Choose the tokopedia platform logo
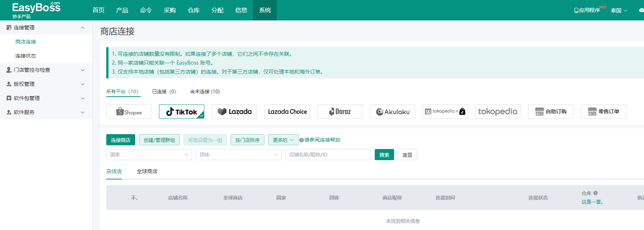The image size is (644, 230). (x=498, y=112)
